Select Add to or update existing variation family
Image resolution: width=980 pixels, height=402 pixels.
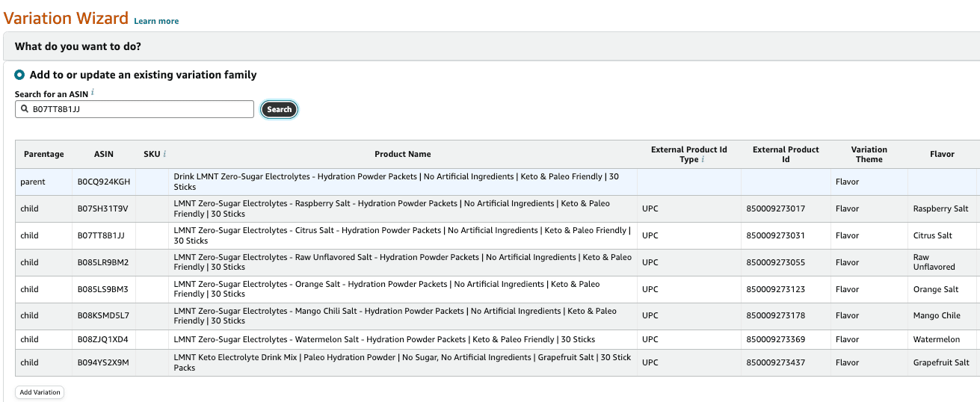pos(19,75)
